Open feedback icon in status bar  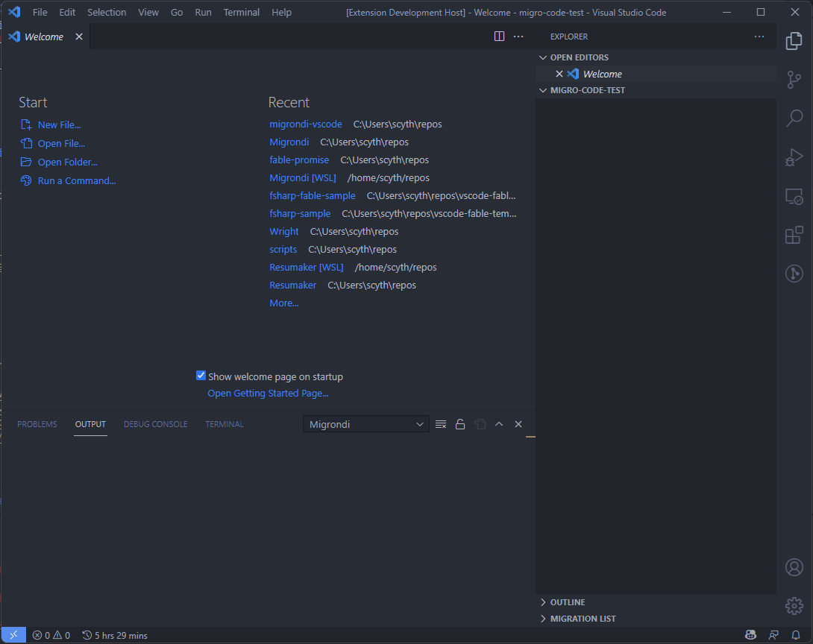773,635
